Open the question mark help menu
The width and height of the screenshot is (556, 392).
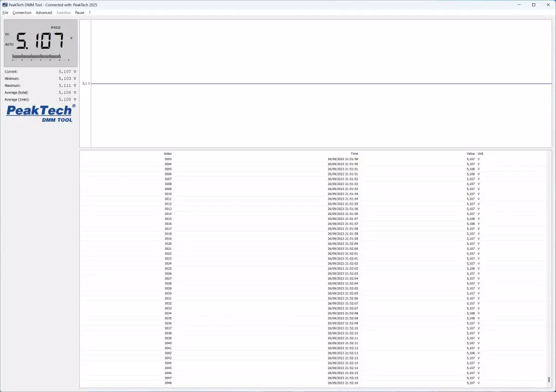click(x=90, y=12)
